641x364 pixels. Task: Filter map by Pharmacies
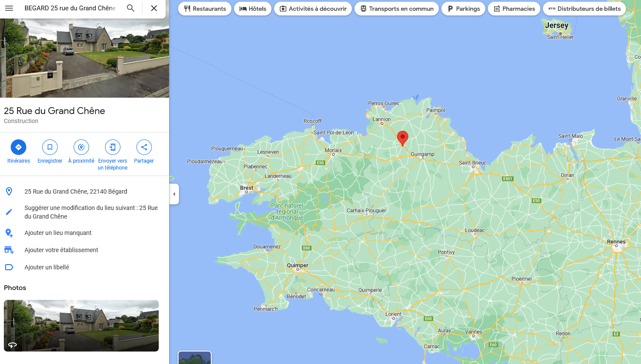tap(514, 9)
